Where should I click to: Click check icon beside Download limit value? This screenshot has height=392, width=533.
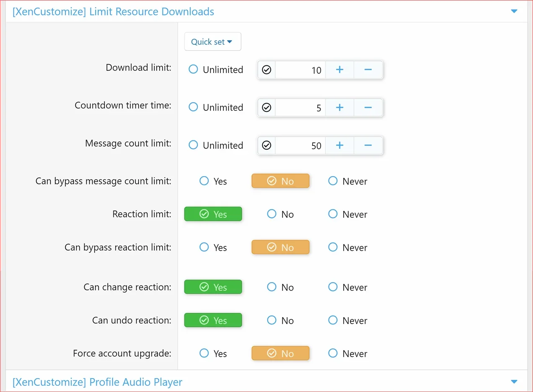coord(266,70)
